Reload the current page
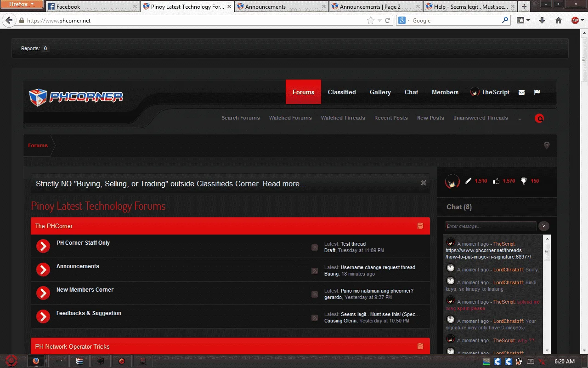 pos(388,20)
